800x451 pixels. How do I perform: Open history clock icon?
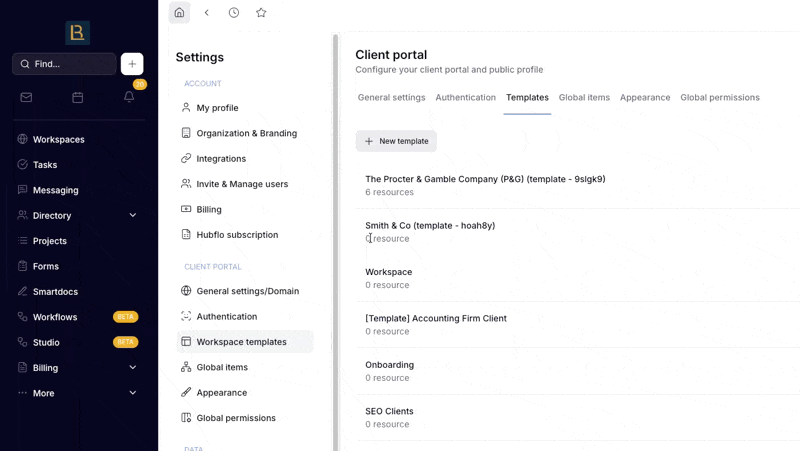coord(234,13)
